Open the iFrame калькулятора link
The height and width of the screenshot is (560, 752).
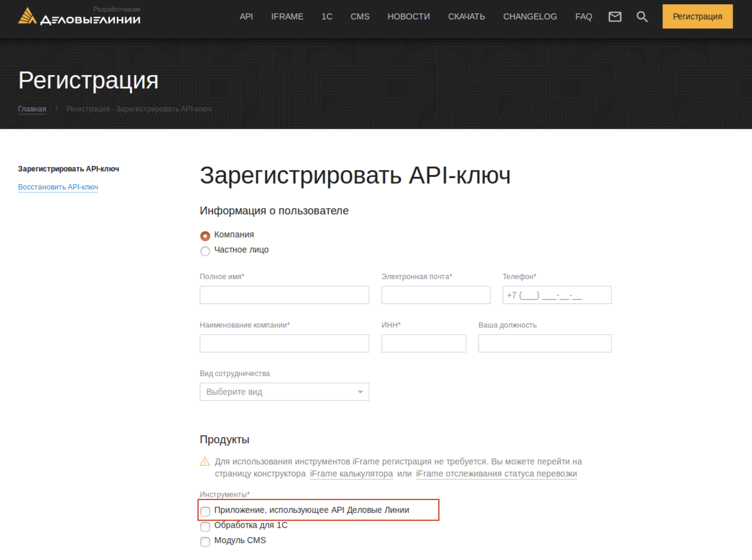351,474
